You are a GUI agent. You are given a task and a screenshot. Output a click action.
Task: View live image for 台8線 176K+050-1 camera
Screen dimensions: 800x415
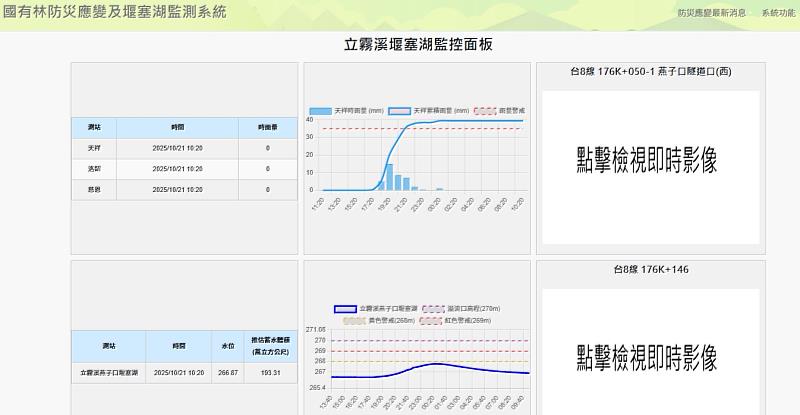coord(650,160)
